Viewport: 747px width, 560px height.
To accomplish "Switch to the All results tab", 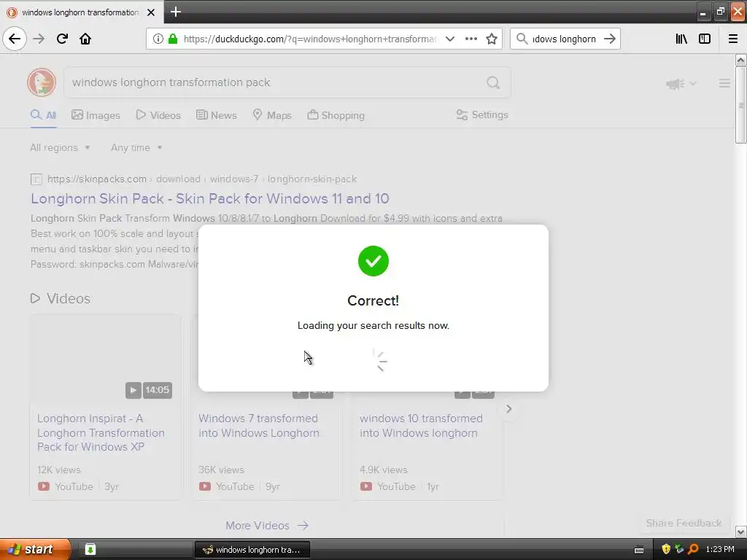I will 43,114.
